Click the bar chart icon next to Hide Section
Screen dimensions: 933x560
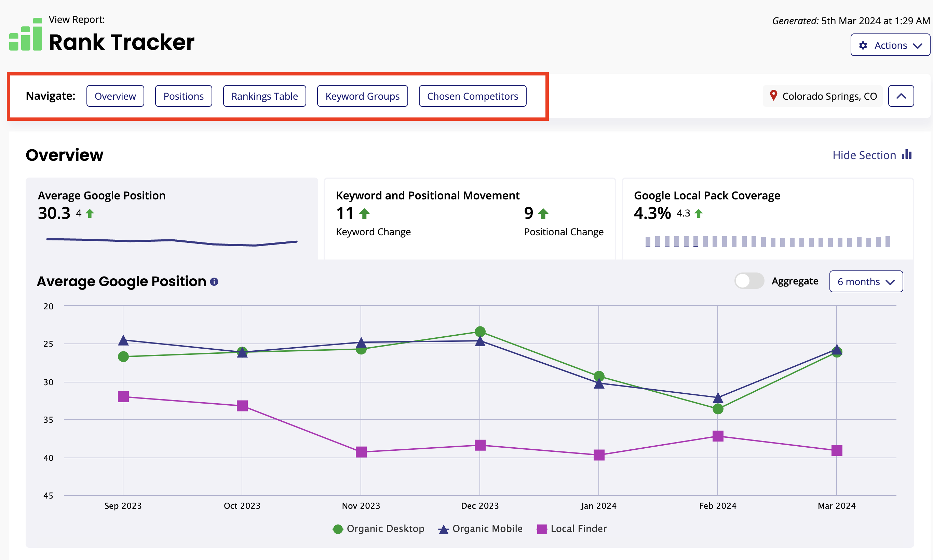click(907, 155)
